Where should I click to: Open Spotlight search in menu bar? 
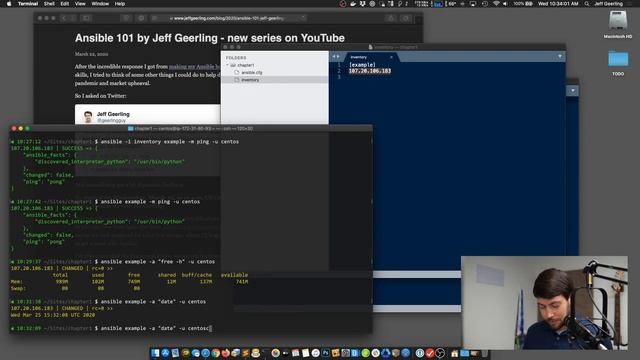587,4
